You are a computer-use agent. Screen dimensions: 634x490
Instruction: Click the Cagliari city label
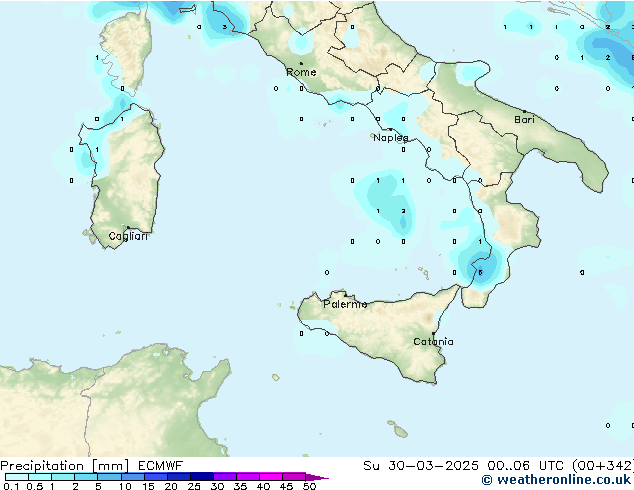128,236
